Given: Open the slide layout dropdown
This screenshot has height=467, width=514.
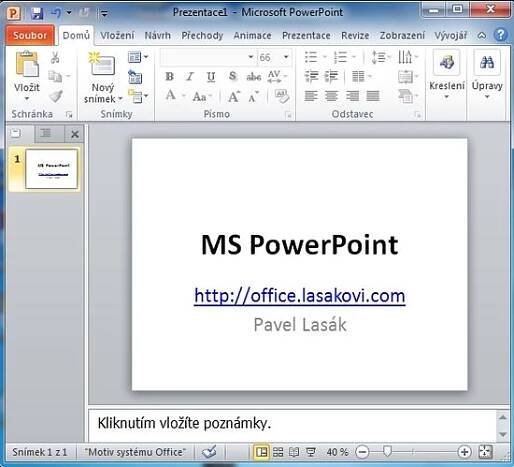Looking at the screenshot, I should [x=138, y=57].
